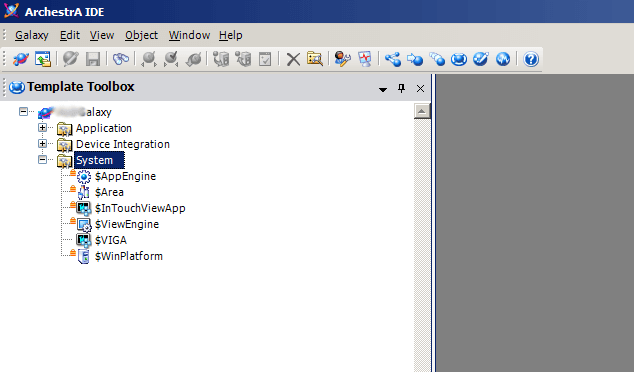Image resolution: width=634 pixels, height=372 pixels.
Task: Select the $Area template
Action: (109, 192)
